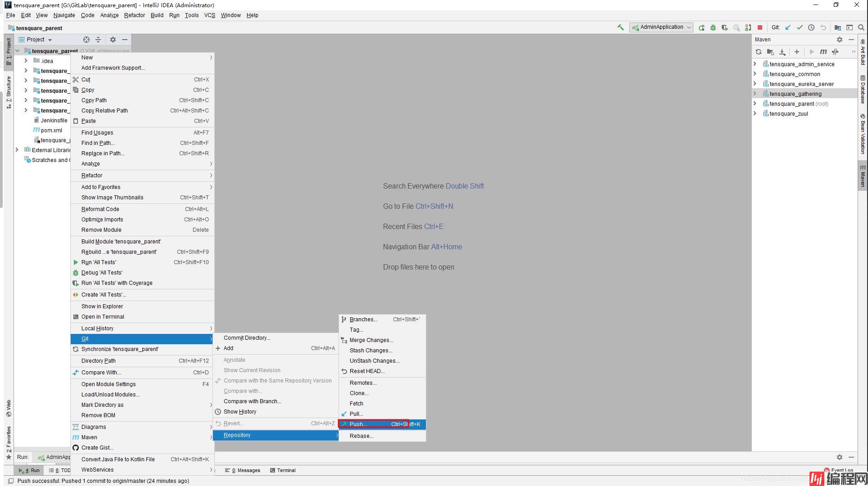Image resolution: width=868 pixels, height=486 pixels.
Task: Show Git history clock icon
Action: pos(811,27)
